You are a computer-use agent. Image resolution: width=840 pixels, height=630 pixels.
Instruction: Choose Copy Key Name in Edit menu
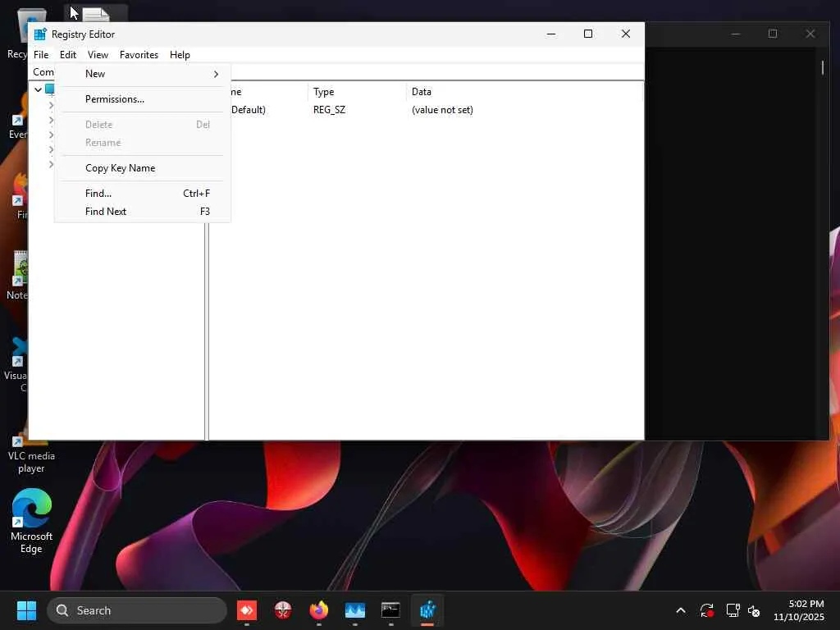click(x=143, y=168)
